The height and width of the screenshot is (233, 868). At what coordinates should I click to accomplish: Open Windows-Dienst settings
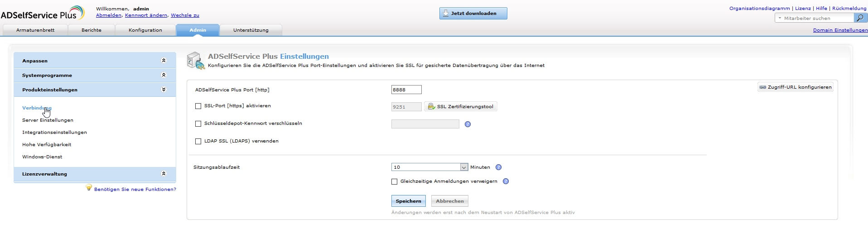[x=42, y=157]
